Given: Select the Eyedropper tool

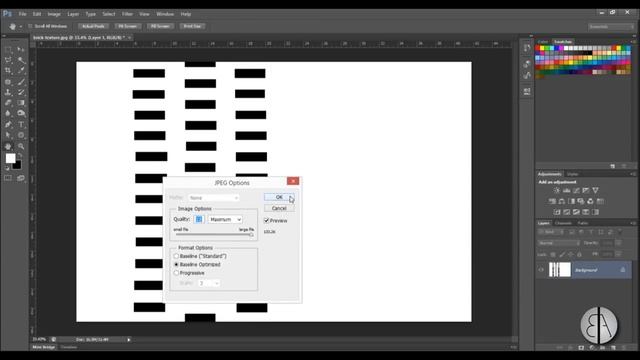Looking at the screenshot, I should click(21, 71).
